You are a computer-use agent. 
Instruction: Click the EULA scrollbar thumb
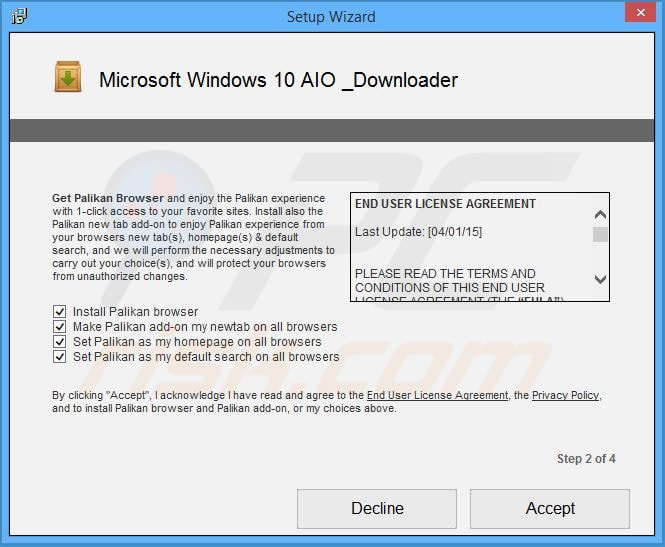click(x=600, y=234)
